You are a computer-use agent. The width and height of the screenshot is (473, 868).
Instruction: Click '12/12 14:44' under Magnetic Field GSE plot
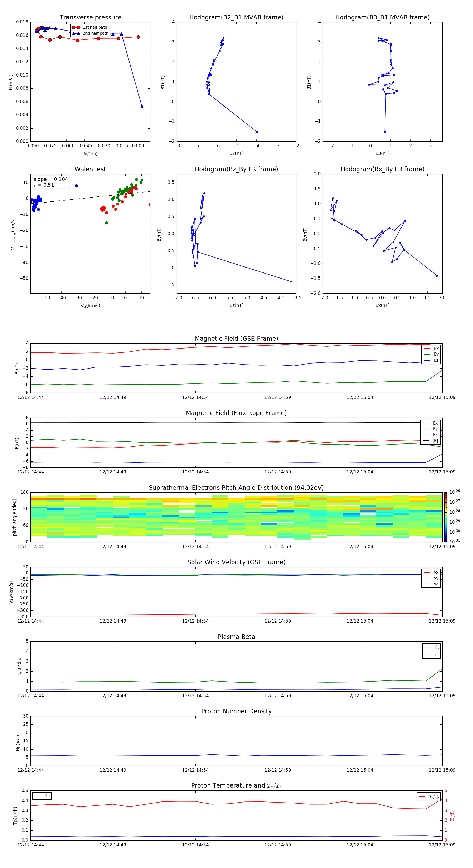(31, 398)
